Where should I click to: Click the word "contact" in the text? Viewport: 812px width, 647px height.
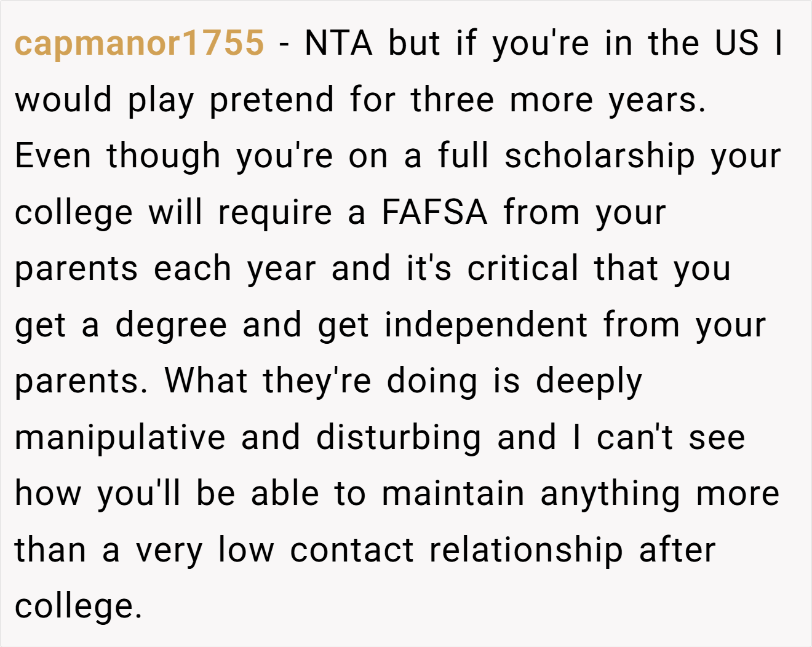click(x=352, y=550)
